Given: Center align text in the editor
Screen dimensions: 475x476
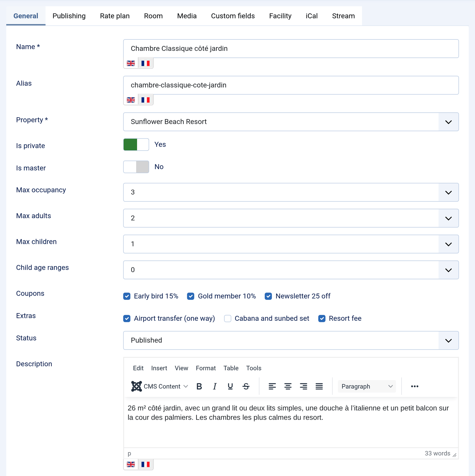Looking at the screenshot, I should click(288, 387).
